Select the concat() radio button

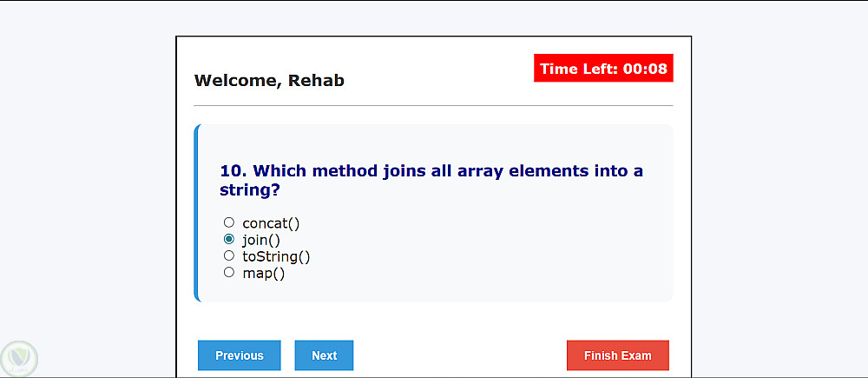coord(229,222)
